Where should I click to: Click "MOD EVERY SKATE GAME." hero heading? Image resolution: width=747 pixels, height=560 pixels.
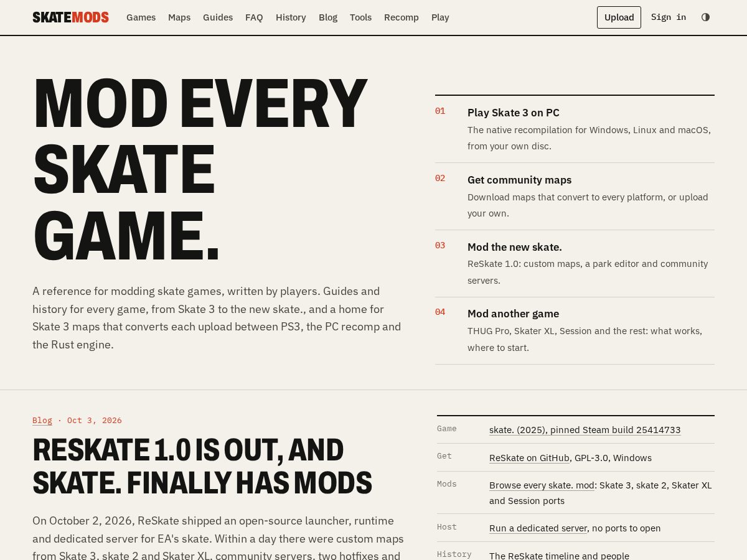200,169
